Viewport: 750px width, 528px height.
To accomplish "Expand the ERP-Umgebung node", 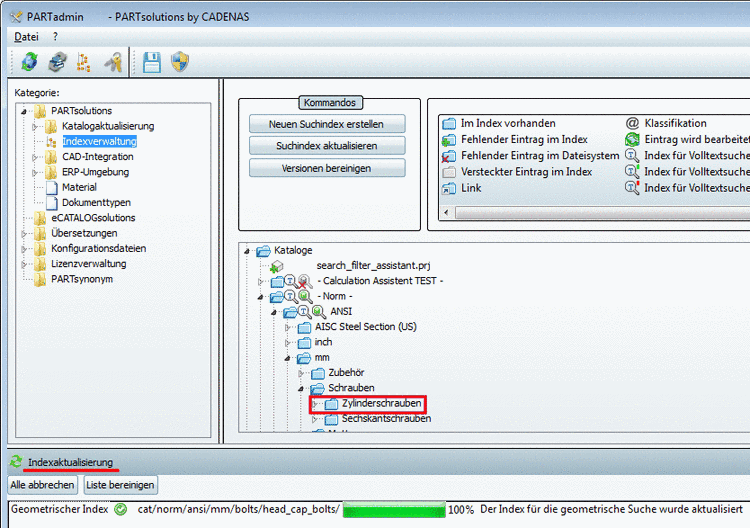I will [34, 173].
